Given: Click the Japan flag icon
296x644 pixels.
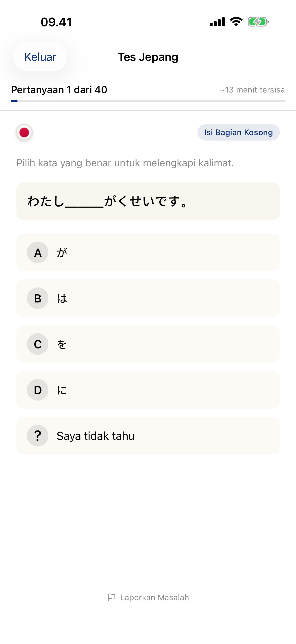Looking at the screenshot, I should pos(24,132).
